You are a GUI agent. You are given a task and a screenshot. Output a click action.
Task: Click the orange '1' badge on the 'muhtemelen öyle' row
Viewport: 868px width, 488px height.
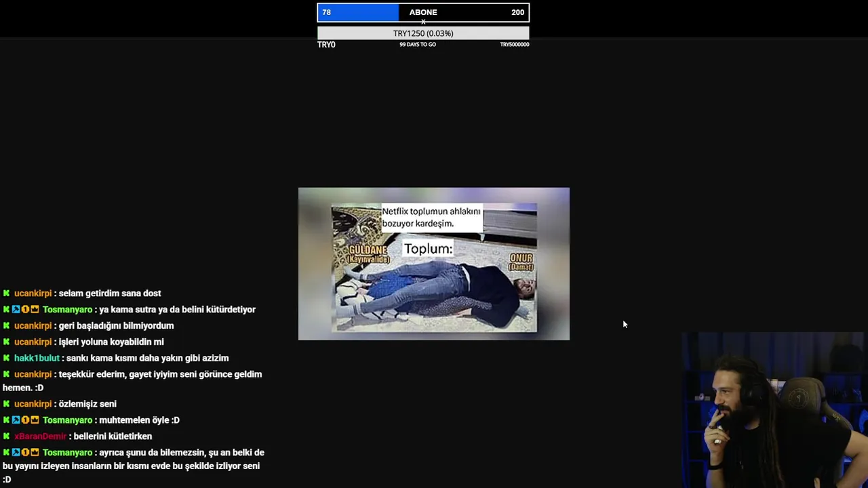tap(25, 420)
